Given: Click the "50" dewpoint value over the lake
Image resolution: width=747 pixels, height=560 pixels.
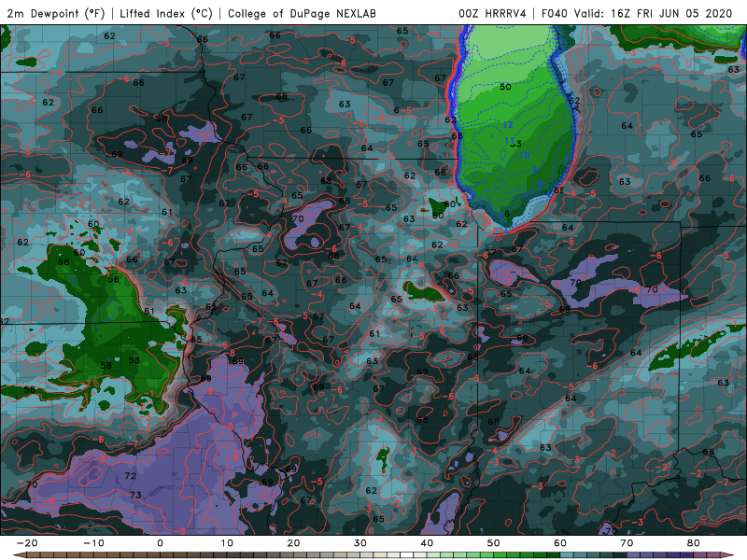Looking at the screenshot, I should coord(505,87).
